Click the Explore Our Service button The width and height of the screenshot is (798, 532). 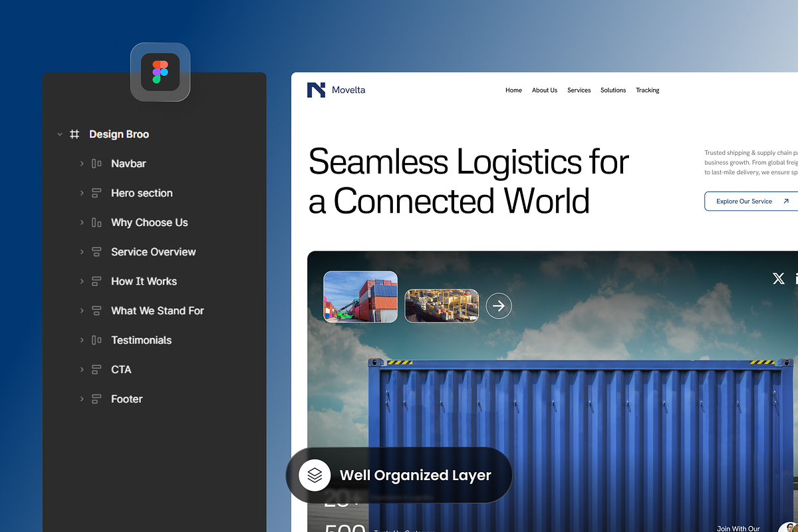pyautogui.click(x=751, y=201)
